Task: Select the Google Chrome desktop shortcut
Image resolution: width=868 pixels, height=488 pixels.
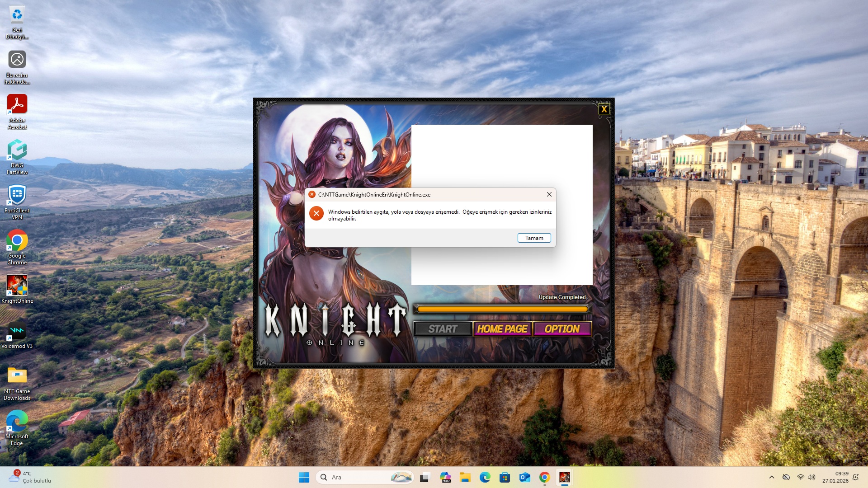Action: point(17,248)
